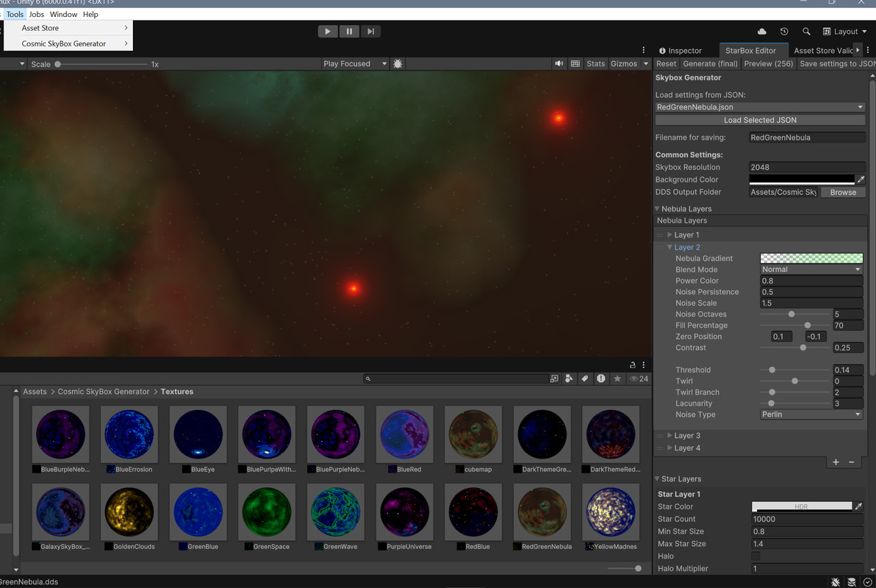Select Asset Store in the Tools menu
The image size is (876, 588).
[68, 28]
